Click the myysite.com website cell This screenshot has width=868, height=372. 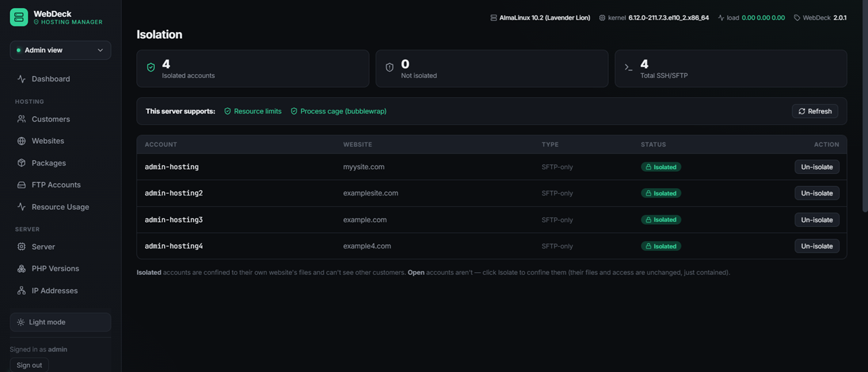point(363,167)
